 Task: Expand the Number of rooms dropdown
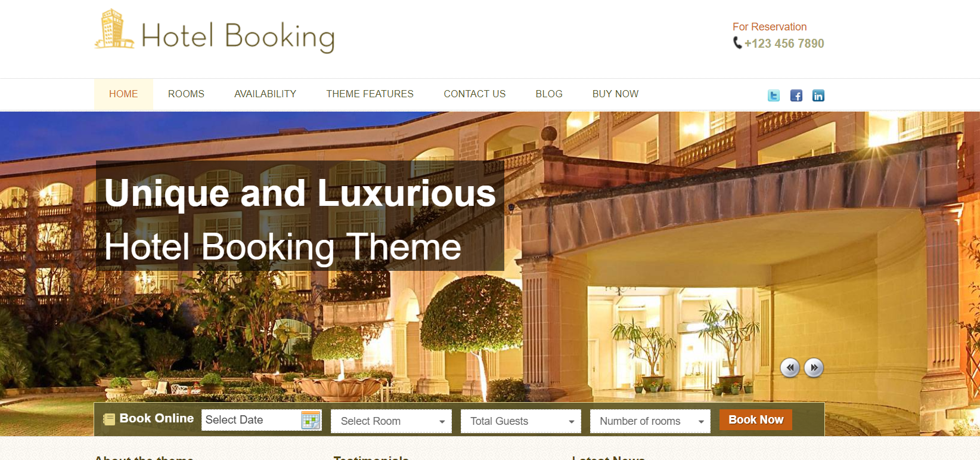650,421
